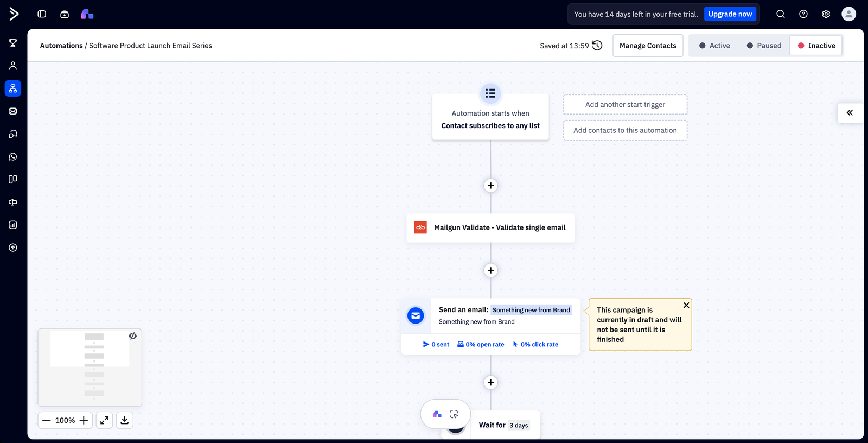This screenshot has width=868, height=443.
Task: Open the trophy icon in sidebar
Action: tap(13, 43)
